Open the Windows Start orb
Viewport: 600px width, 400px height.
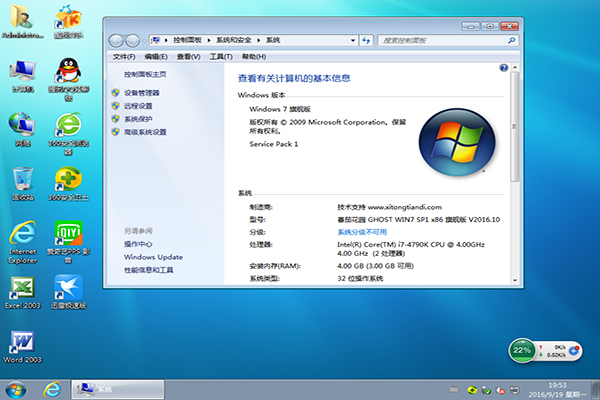(x=16, y=389)
